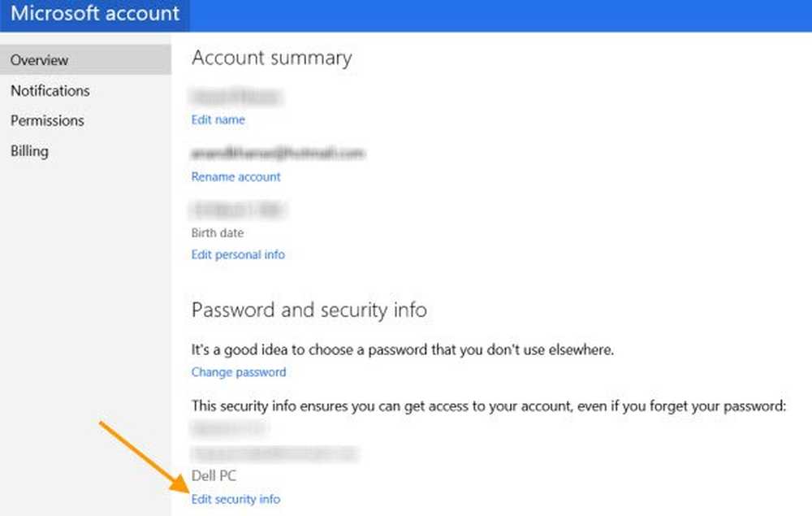Click the Change password link
Screen dimensions: 812x516
pos(239,372)
